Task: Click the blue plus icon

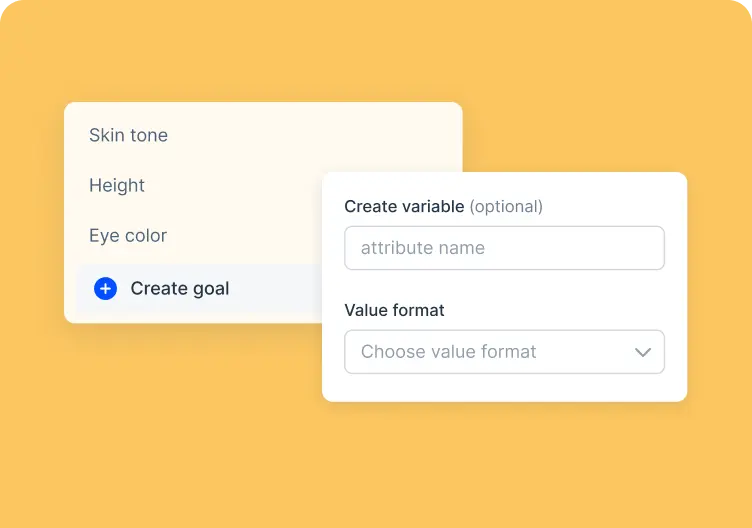Action: click(106, 289)
